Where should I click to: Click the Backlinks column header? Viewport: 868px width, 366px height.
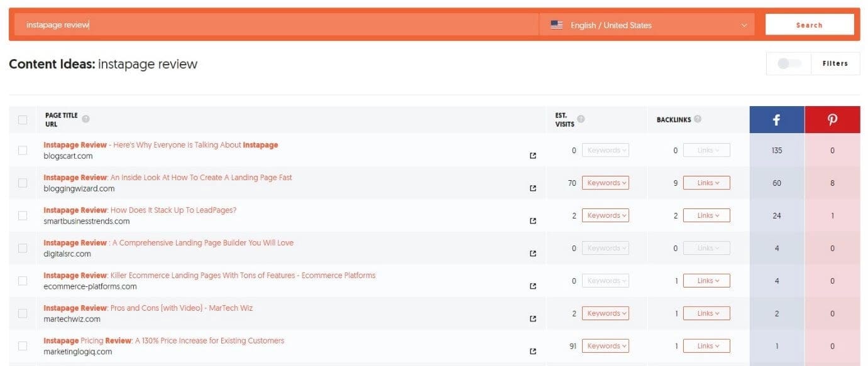click(x=673, y=119)
